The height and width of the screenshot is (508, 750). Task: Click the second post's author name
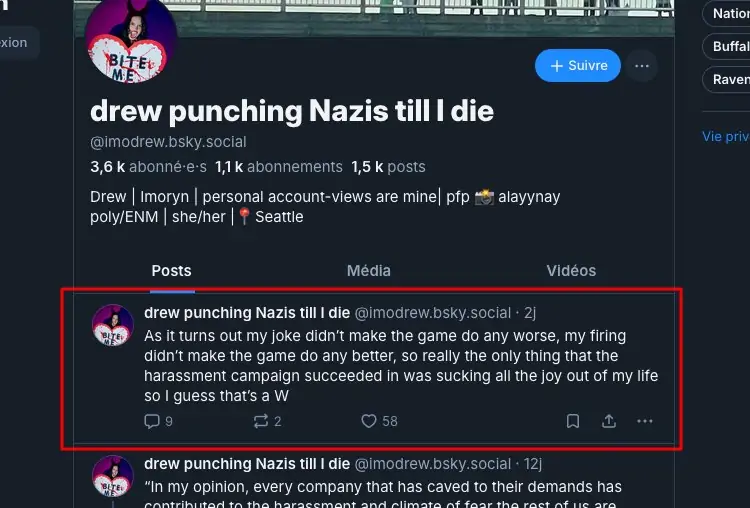247,464
